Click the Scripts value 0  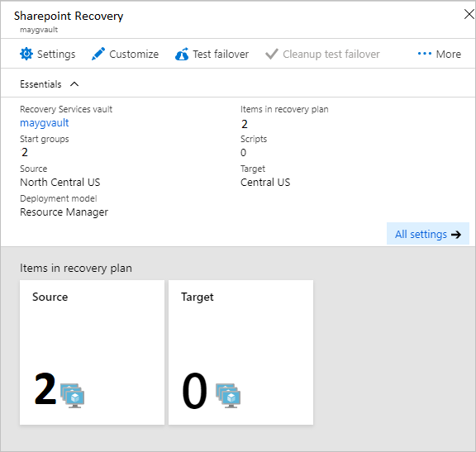[244, 152]
